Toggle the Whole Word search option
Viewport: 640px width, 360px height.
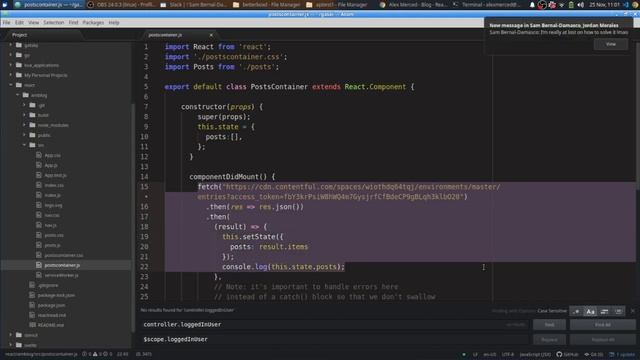(618, 311)
